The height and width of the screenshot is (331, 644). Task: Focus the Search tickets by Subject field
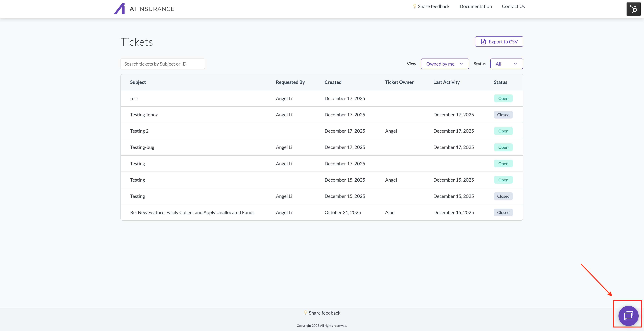162,64
